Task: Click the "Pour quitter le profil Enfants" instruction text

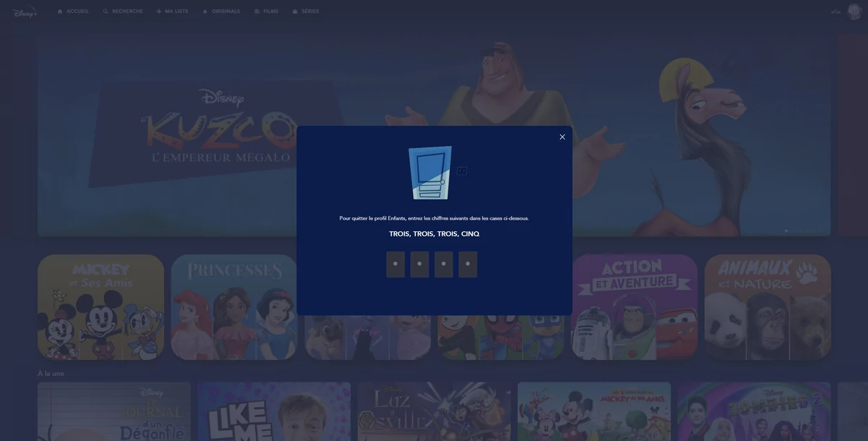Action: click(x=434, y=218)
